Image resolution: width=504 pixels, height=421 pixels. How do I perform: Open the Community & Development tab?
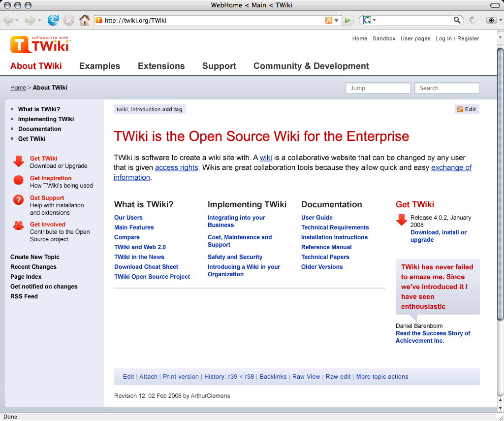[x=311, y=66]
